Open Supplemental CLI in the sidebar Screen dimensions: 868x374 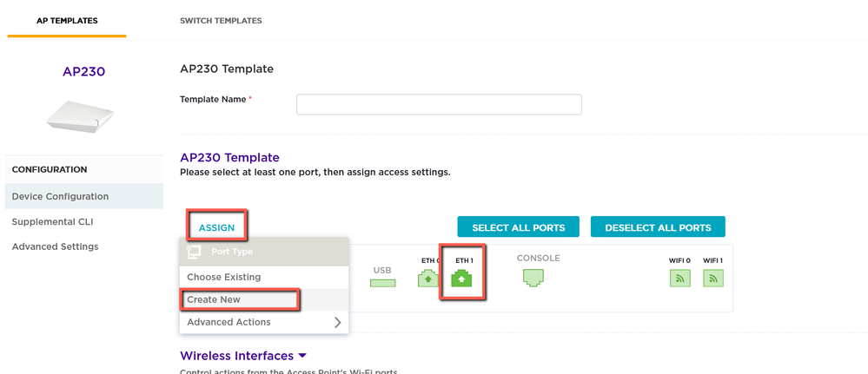click(52, 222)
